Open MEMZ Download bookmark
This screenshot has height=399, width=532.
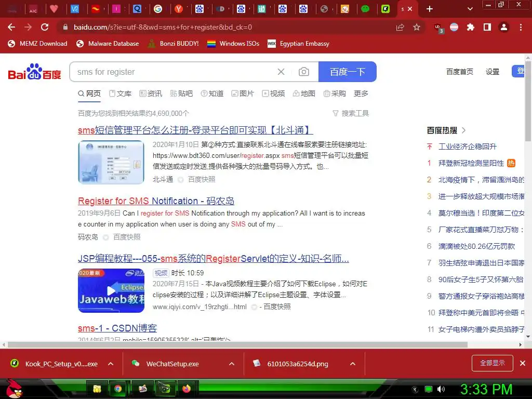point(37,44)
